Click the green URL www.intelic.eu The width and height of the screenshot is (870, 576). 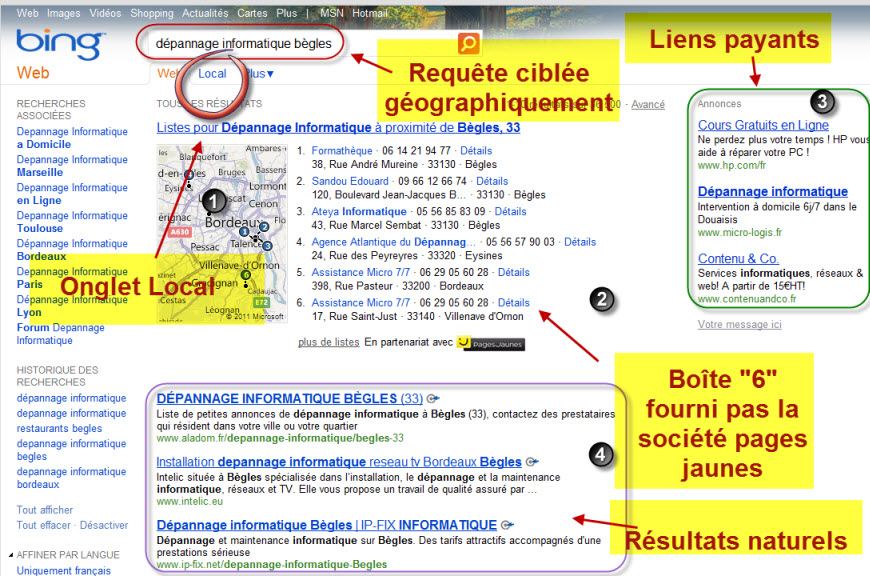point(189,502)
